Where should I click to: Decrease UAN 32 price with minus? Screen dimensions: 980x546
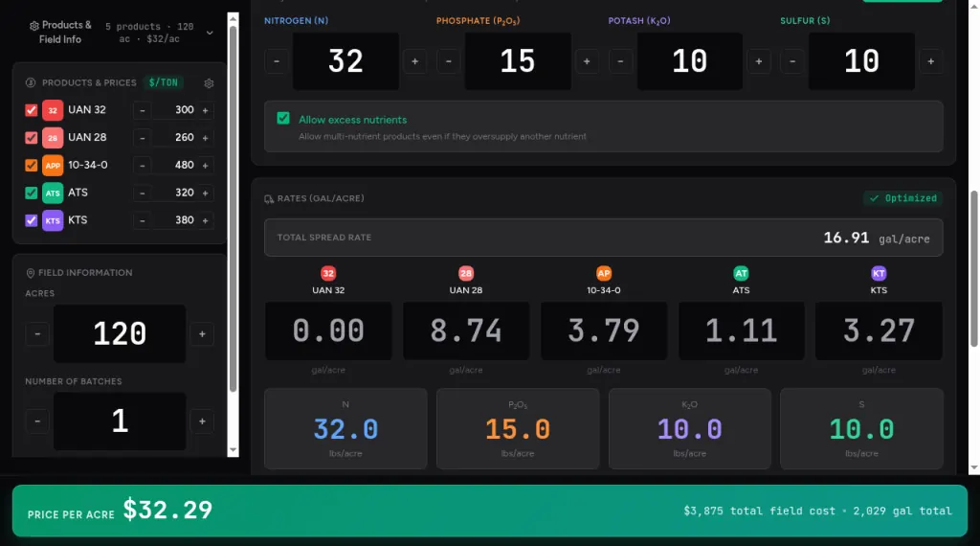(142, 110)
